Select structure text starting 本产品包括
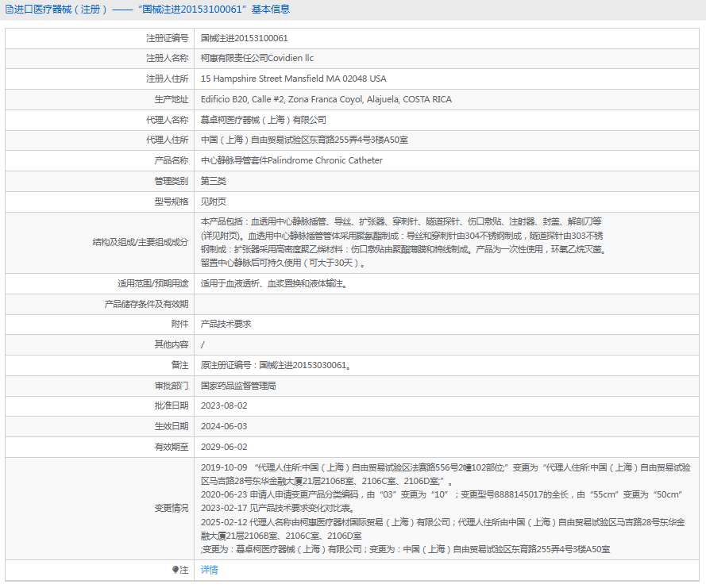This screenshot has height=588, width=706. coord(404,243)
